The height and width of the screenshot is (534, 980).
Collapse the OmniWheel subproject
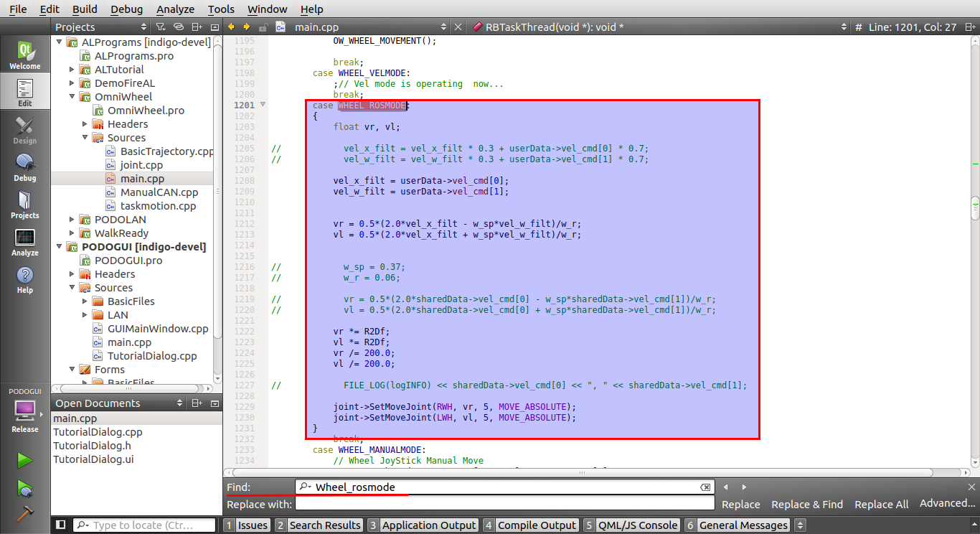[x=72, y=97]
